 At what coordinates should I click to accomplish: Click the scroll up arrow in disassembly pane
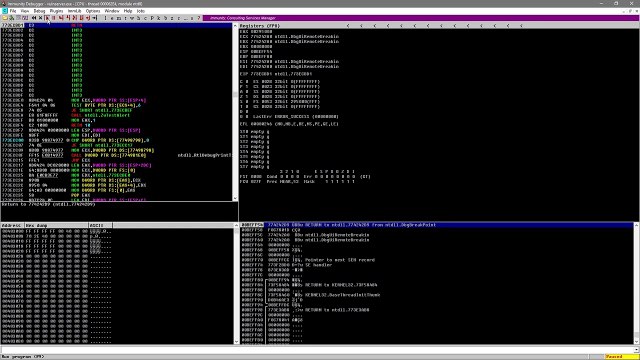[235, 26]
